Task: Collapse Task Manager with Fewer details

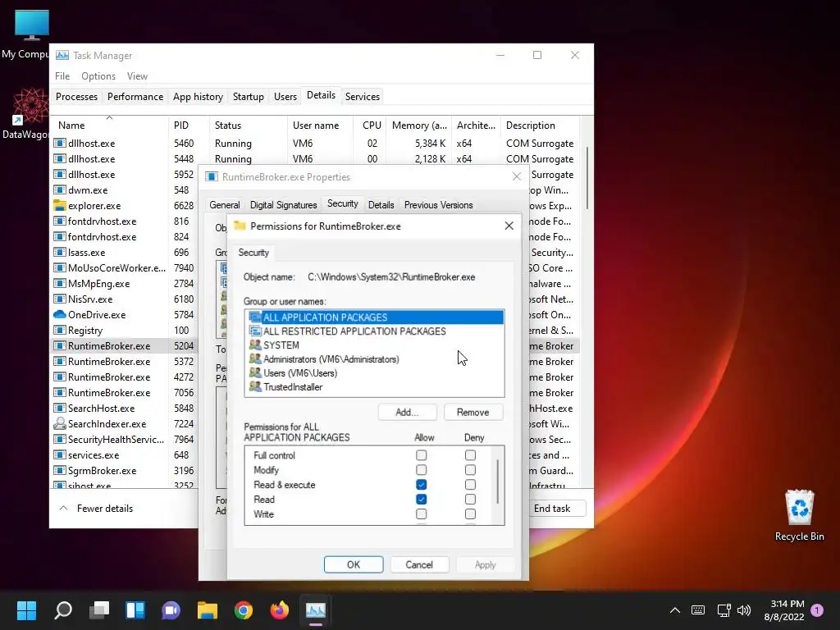Action: (96, 509)
